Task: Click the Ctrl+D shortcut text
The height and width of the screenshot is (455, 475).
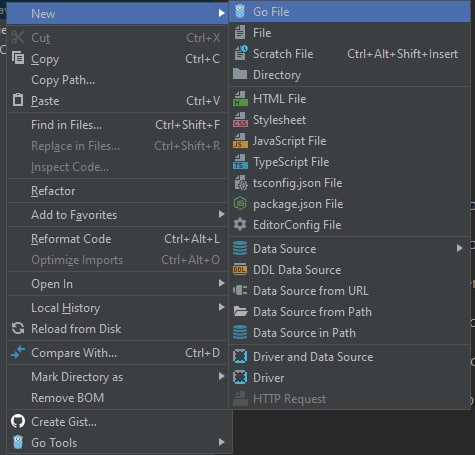Action: click(202, 353)
